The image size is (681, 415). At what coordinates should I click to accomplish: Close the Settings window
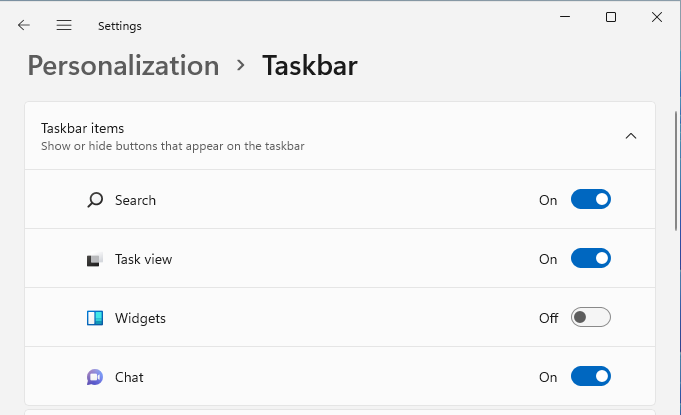657,17
